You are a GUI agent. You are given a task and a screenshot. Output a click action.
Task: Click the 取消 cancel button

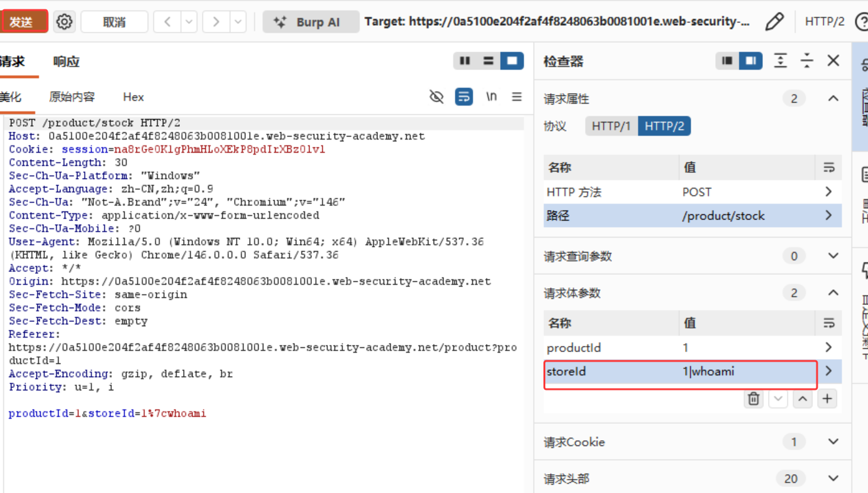[114, 22]
